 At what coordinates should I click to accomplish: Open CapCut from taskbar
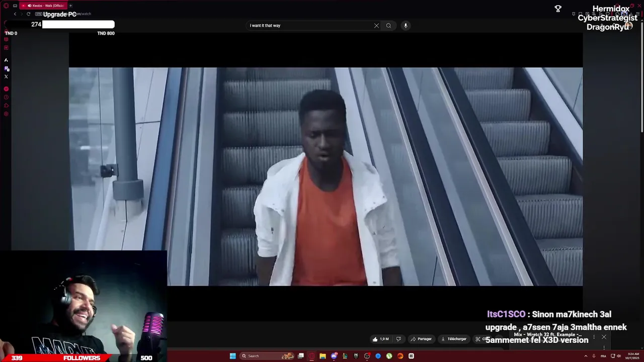click(411, 356)
